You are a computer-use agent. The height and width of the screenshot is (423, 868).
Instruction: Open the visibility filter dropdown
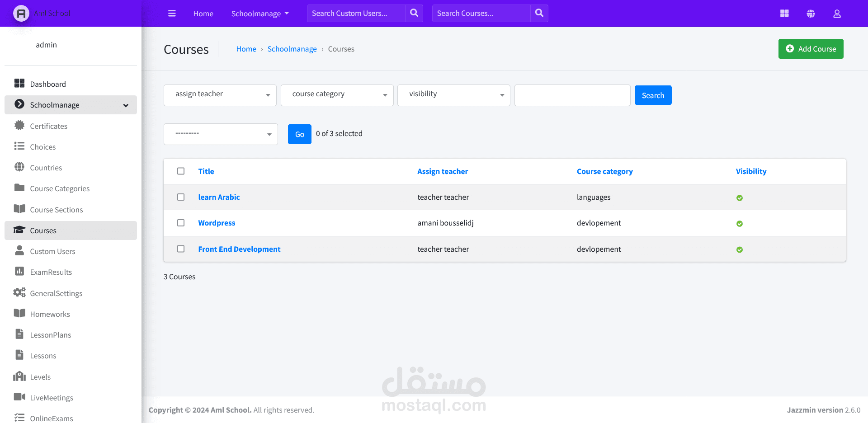pos(454,95)
